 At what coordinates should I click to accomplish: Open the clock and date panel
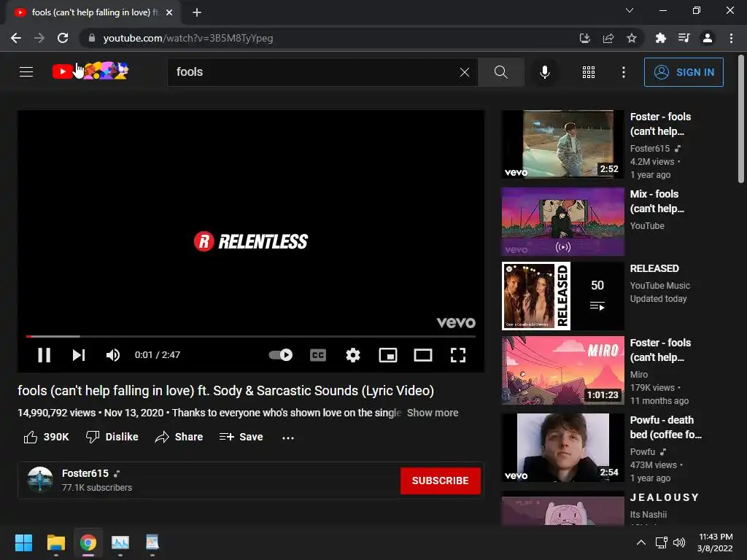click(x=715, y=542)
